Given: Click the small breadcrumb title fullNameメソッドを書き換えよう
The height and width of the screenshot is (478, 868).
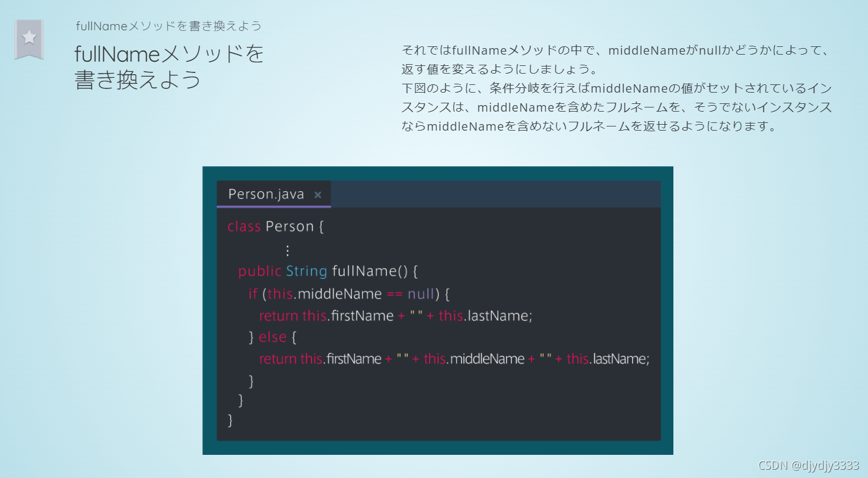Looking at the screenshot, I should click(x=169, y=26).
